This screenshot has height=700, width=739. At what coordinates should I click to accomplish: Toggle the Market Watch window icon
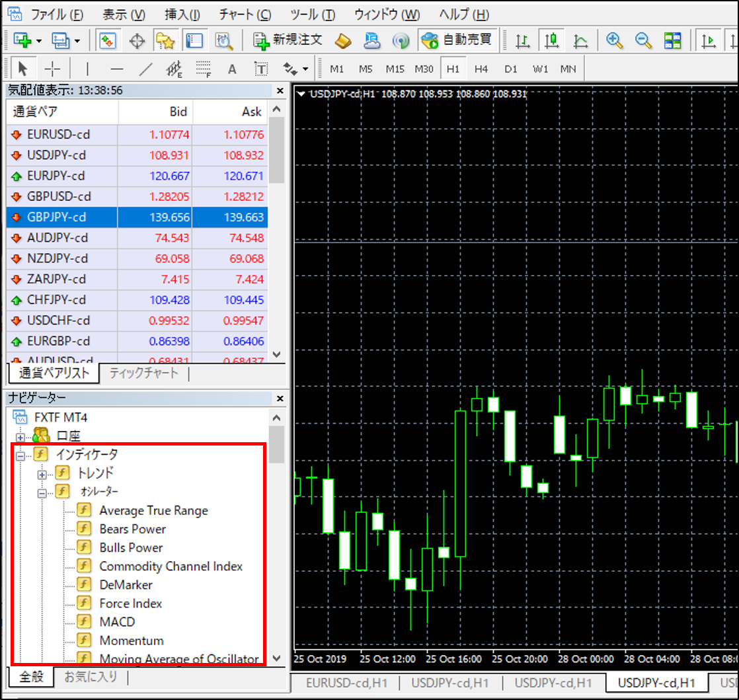(x=108, y=40)
